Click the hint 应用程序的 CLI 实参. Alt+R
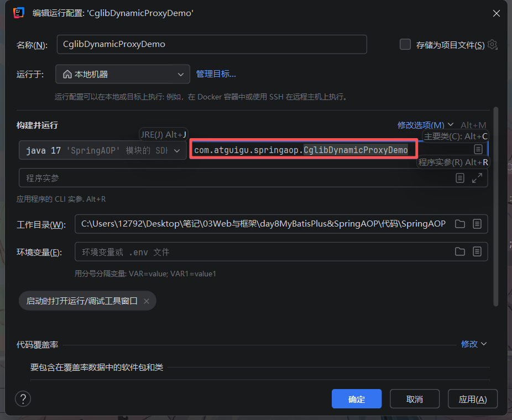The height and width of the screenshot is (420, 512). point(61,199)
